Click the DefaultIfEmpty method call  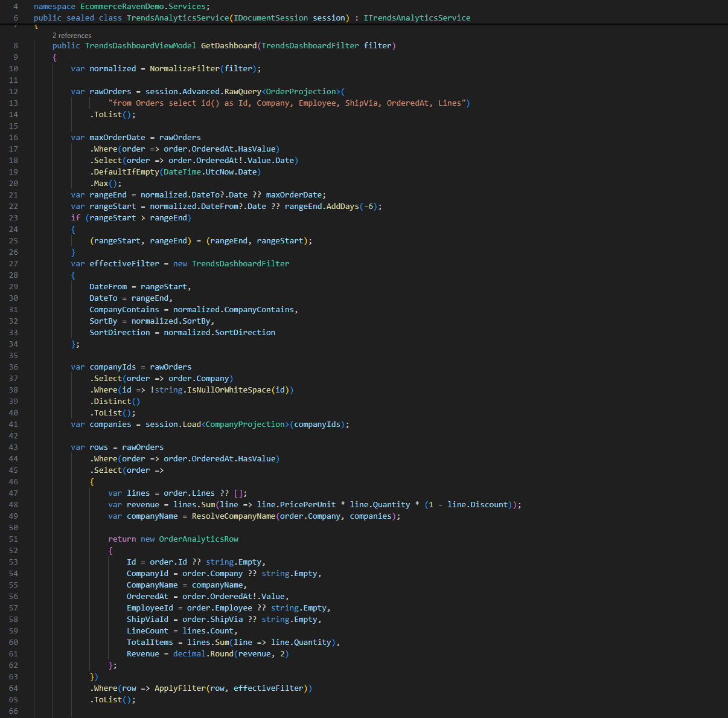click(x=126, y=172)
